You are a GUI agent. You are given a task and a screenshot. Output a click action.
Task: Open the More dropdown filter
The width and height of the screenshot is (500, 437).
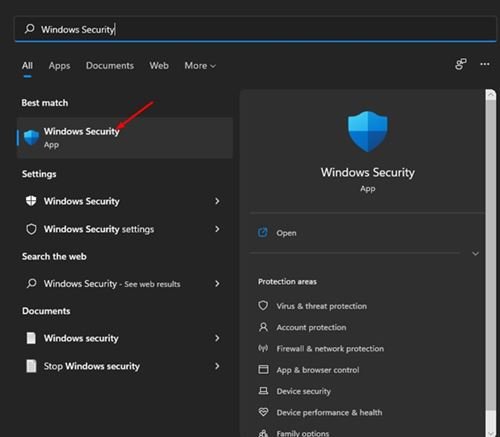200,66
